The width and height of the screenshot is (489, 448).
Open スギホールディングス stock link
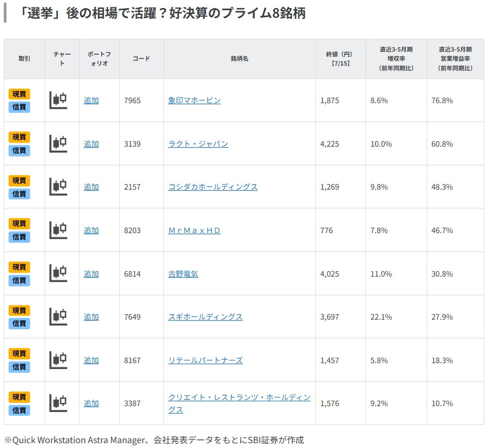(205, 317)
